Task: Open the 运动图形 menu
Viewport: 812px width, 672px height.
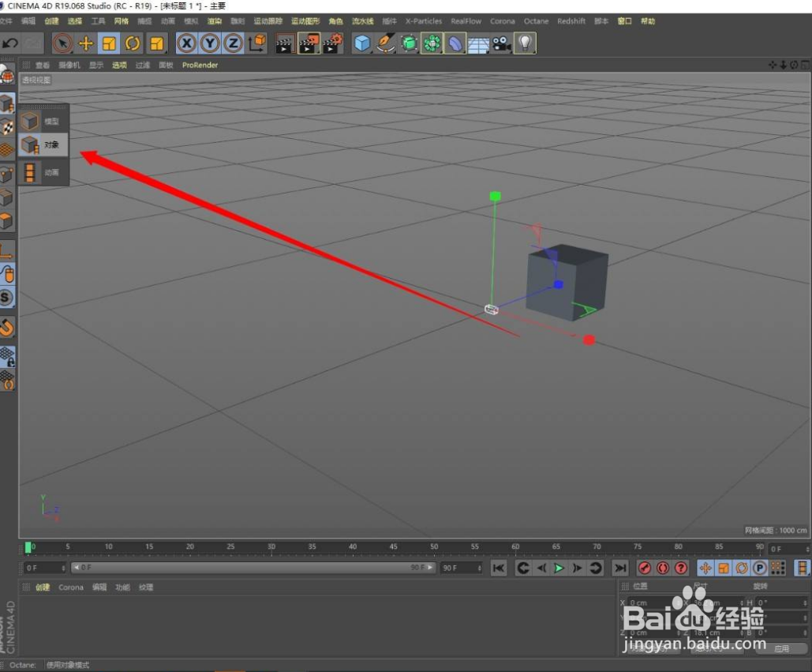Action: tap(305, 21)
